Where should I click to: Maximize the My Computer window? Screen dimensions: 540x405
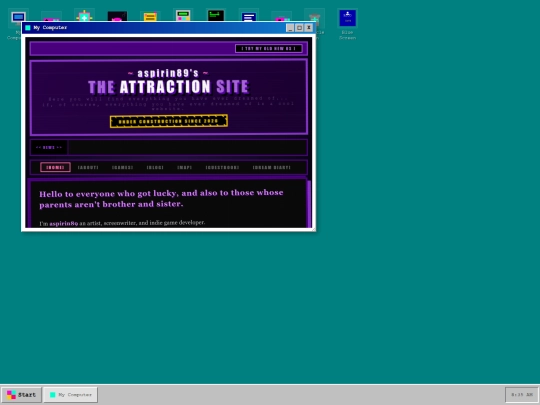point(299,28)
